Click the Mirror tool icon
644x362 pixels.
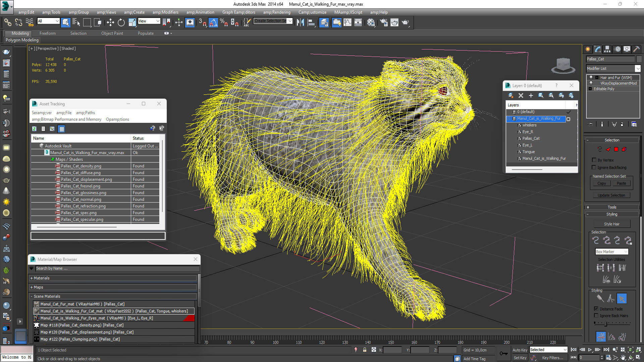[x=300, y=22]
